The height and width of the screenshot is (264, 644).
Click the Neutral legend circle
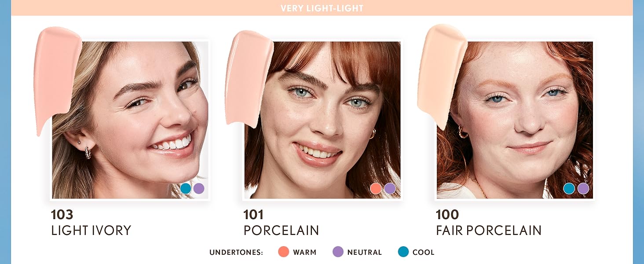click(x=338, y=252)
